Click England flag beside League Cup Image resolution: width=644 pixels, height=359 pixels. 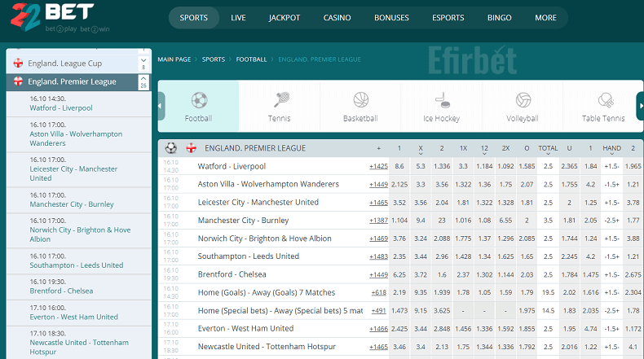(x=18, y=63)
